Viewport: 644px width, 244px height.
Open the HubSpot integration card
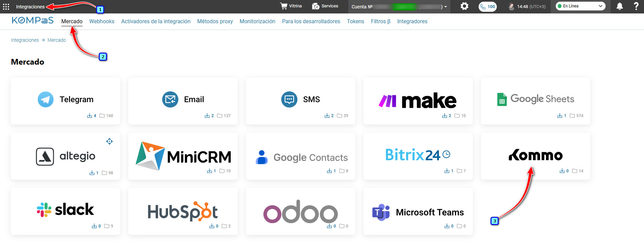pyautogui.click(x=183, y=211)
